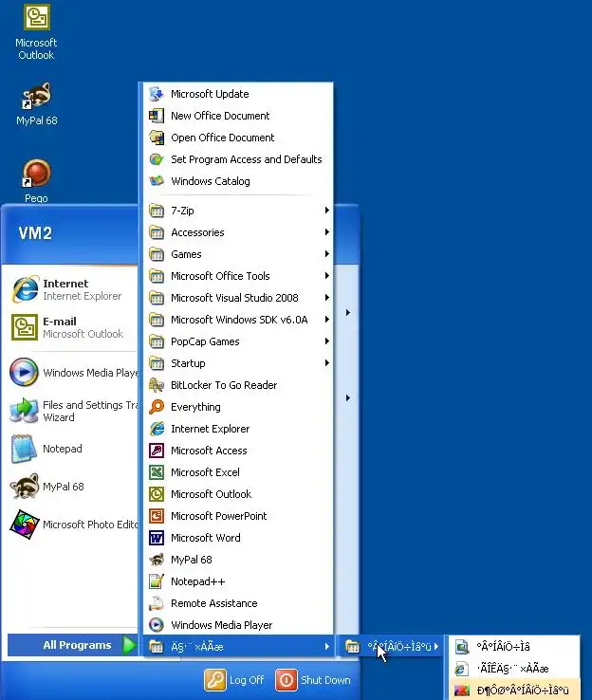
Task: Open the °Â°ÍÂíÖ÷Ìâ°ü subfolder menu item
Action: pos(392,647)
